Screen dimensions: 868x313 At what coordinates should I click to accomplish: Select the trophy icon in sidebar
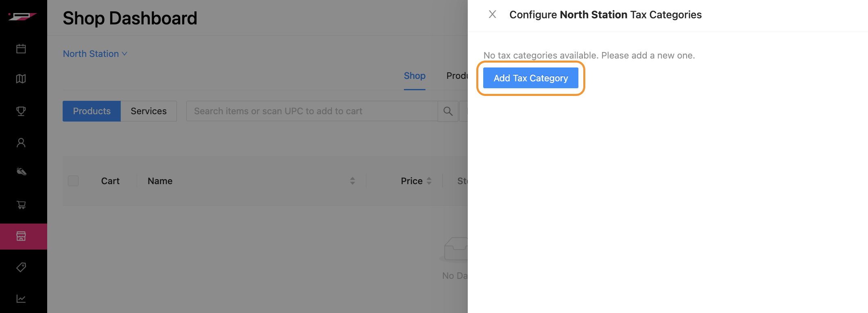point(21,111)
